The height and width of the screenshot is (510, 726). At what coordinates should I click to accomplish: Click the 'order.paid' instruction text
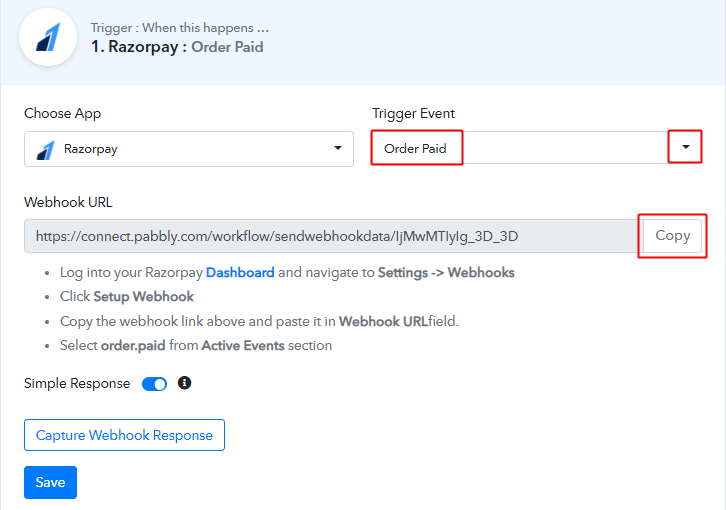point(133,346)
